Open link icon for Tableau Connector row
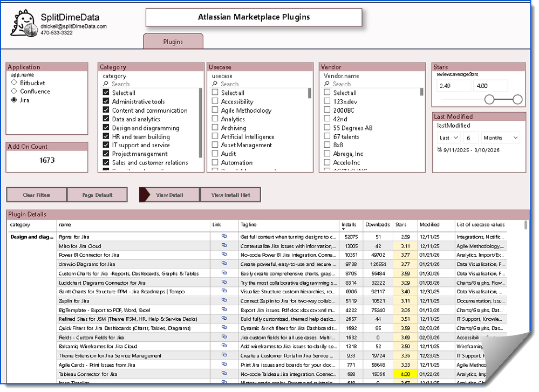The height and width of the screenshot is (392, 539). 224,374
